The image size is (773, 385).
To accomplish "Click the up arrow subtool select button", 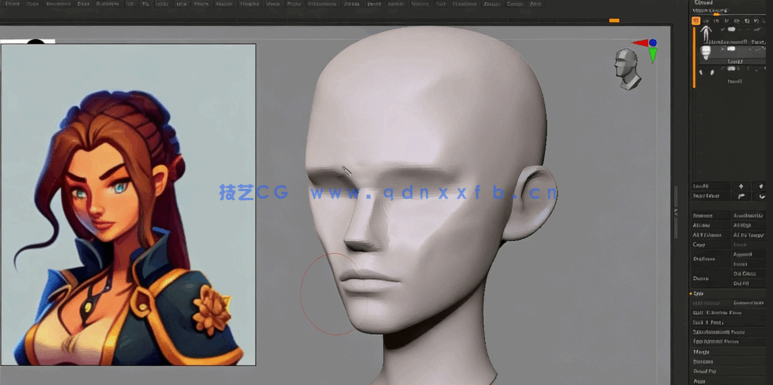I will click(740, 186).
